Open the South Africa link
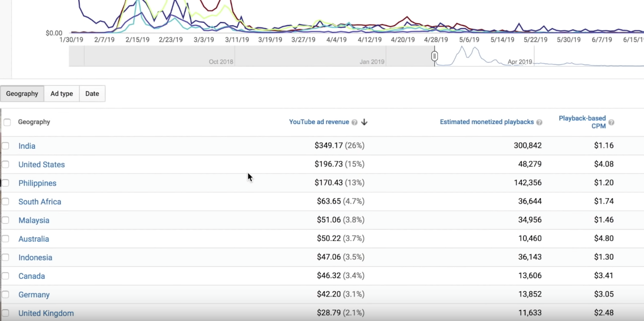The height and width of the screenshot is (321, 644). (x=40, y=202)
